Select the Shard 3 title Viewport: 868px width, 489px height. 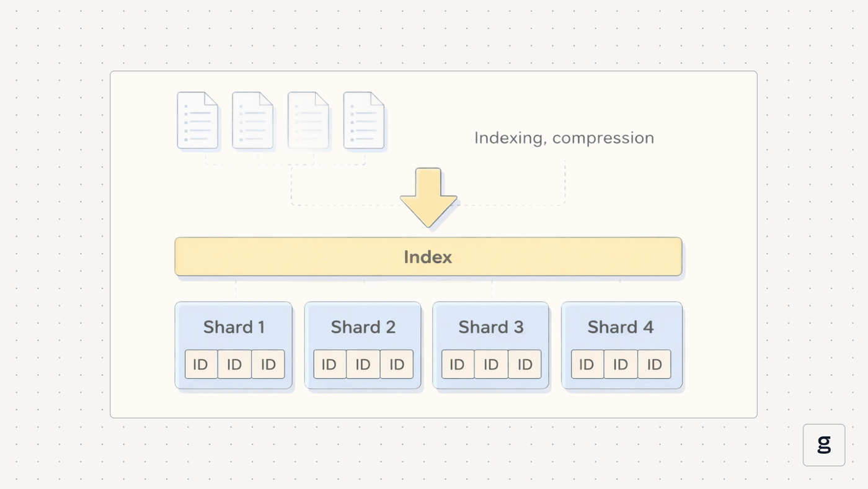[x=491, y=327]
